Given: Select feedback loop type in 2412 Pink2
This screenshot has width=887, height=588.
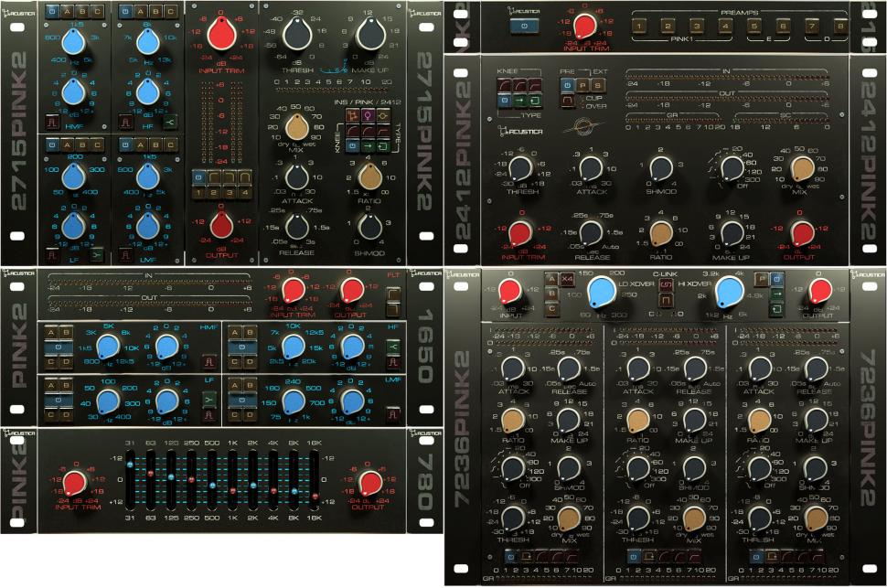Looking at the screenshot, I should click(535, 101).
